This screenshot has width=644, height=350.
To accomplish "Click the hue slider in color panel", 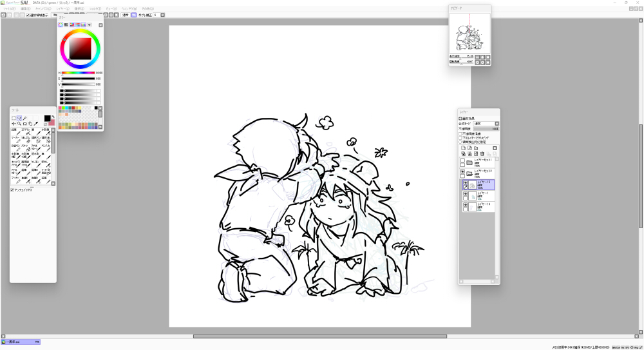I will click(x=77, y=73).
